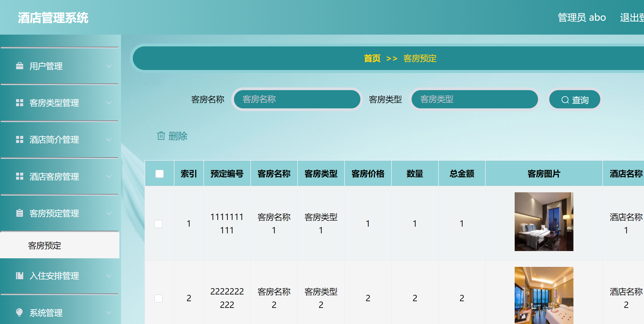Click the lightbulb icon beside 系统管理

coord(20,312)
